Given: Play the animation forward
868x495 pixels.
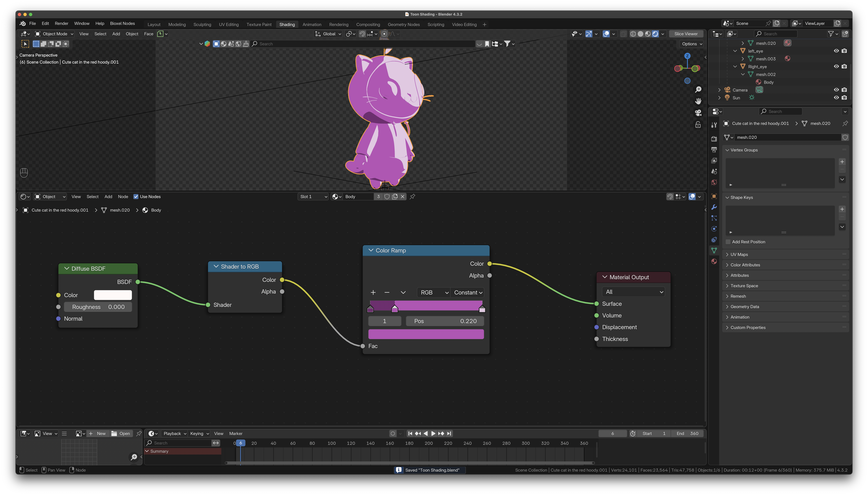Looking at the screenshot, I should [x=433, y=434].
